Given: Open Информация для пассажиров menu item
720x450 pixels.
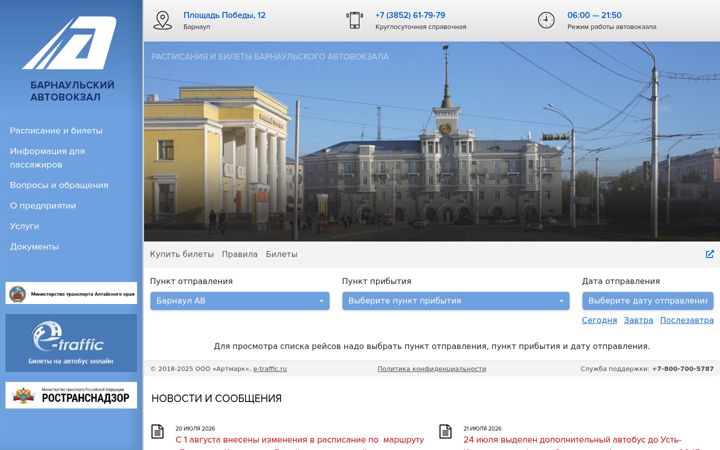Looking at the screenshot, I should [47, 158].
